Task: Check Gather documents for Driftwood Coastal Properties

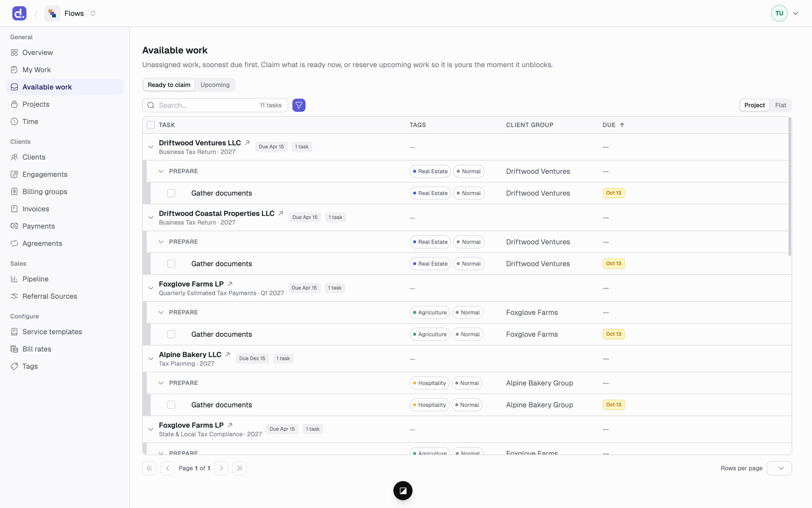Action: click(171, 264)
